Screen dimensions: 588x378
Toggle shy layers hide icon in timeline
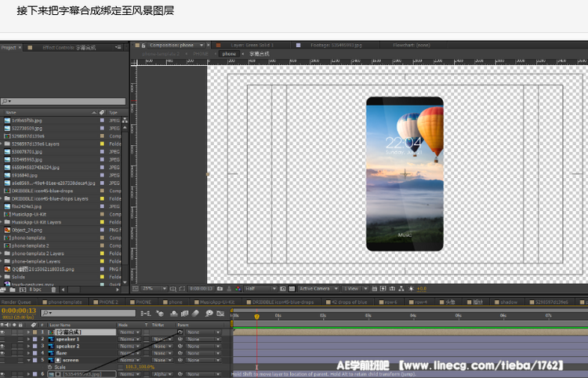(174, 314)
